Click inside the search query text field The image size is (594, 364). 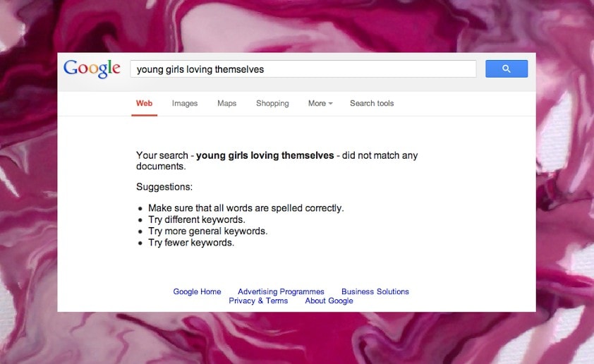[x=303, y=69]
